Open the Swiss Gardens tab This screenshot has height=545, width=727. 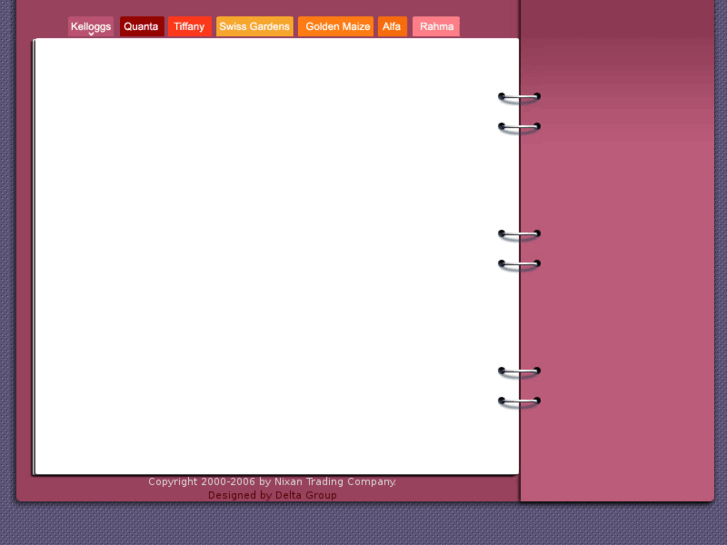coord(255,26)
